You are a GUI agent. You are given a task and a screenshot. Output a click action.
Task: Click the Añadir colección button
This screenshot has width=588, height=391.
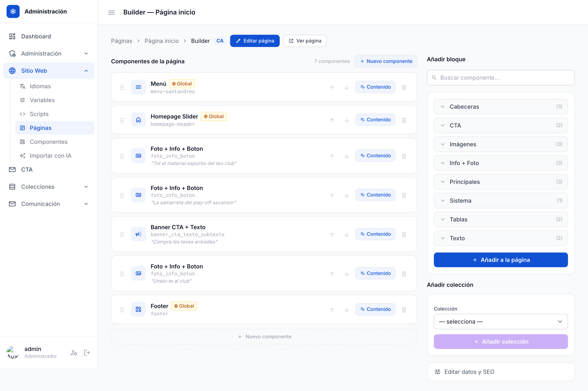coord(501,342)
